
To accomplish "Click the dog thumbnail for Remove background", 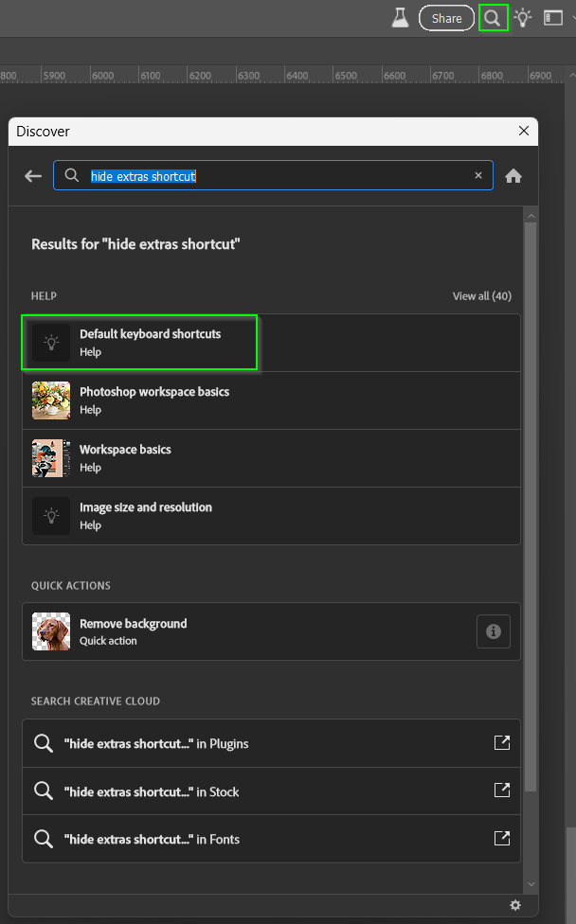I will [51, 631].
